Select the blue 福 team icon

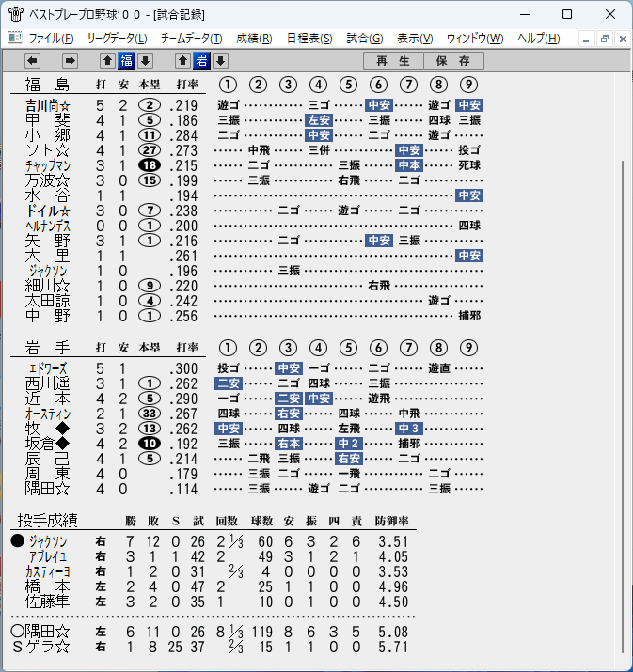(x=127, y=61)
